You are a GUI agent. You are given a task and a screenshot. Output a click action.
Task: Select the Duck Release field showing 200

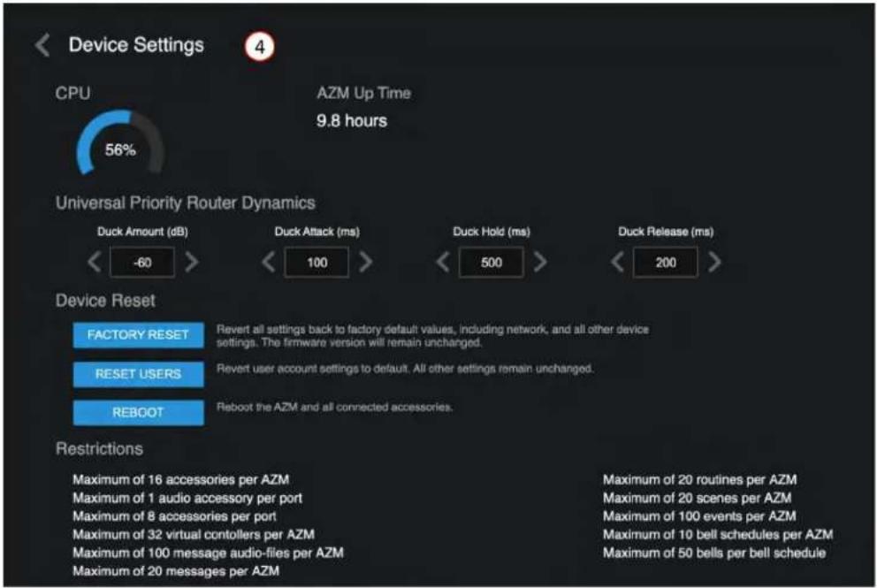click(666, 263)
